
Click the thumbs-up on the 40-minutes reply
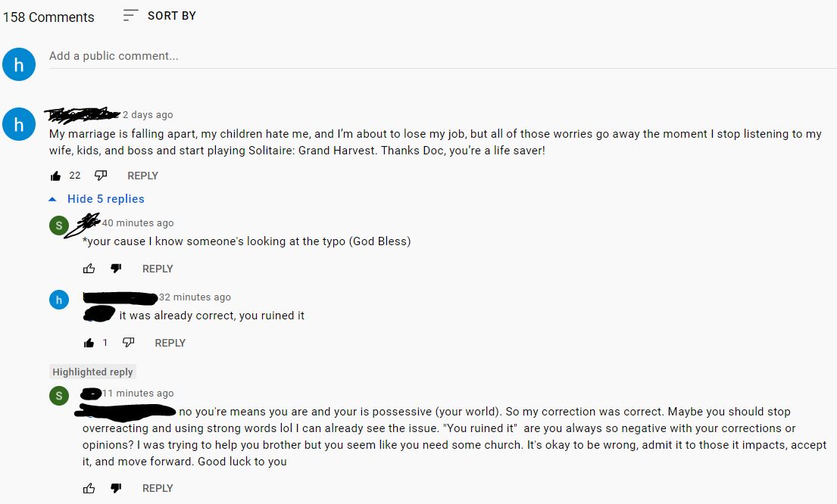89,268
